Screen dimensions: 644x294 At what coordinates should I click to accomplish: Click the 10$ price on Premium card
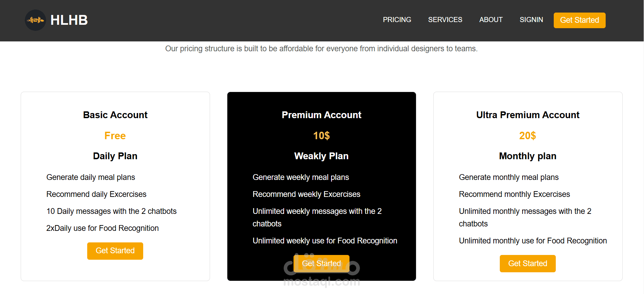(x=321, y=136)
